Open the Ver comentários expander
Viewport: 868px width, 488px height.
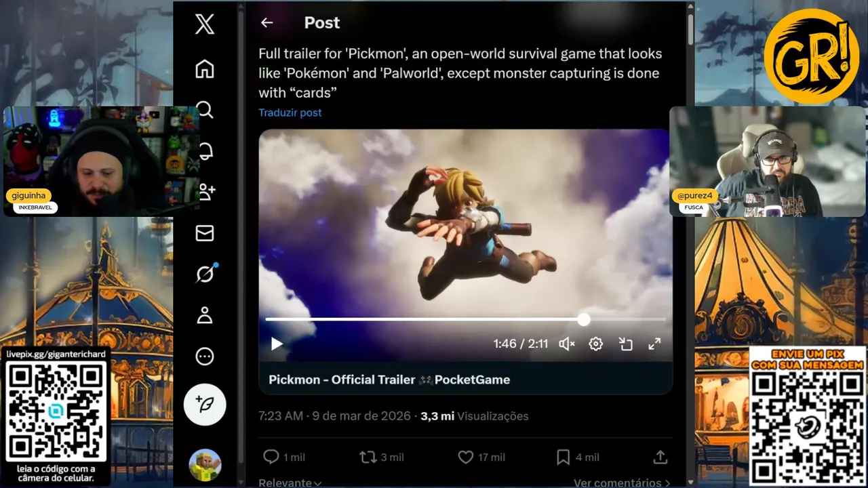[x=622, y=483]
